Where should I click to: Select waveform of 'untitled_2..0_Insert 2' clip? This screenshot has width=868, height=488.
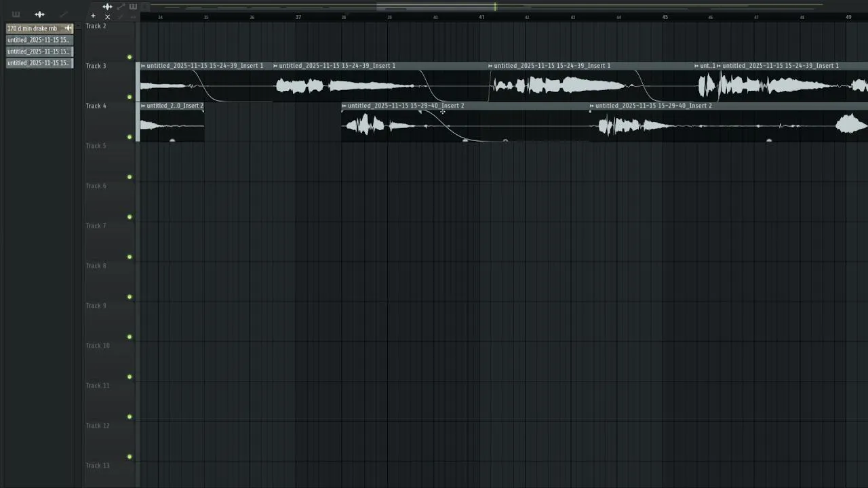[172, 125]
